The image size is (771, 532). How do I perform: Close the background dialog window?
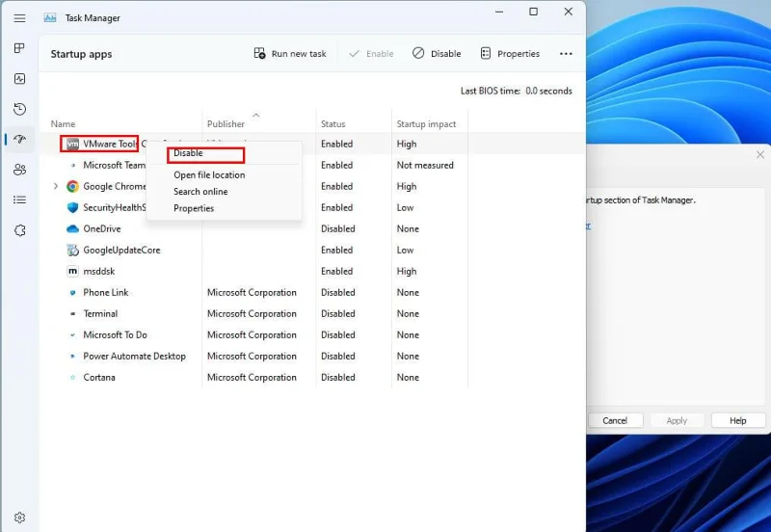(760, 154)
